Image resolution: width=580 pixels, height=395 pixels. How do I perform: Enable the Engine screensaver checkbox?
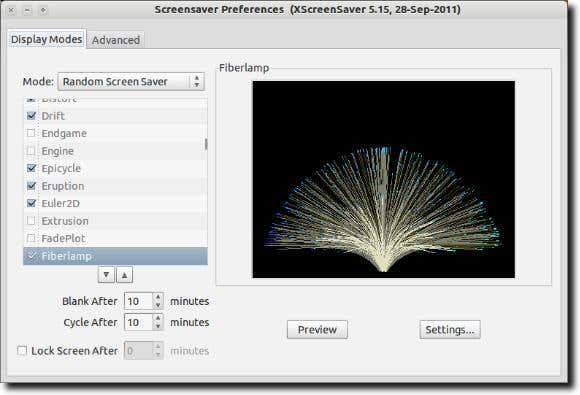point(31,151)
